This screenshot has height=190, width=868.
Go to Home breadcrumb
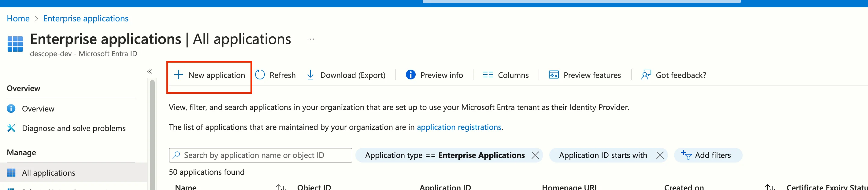point(18,19)
